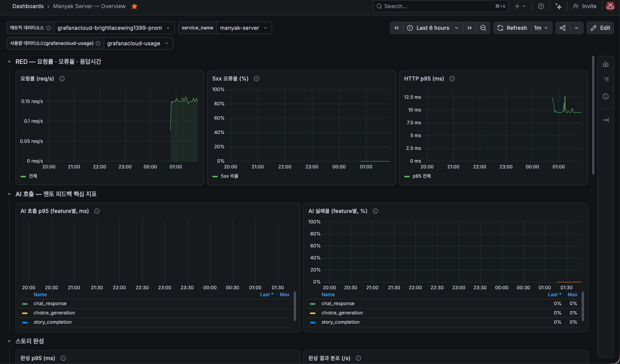620x364 pixels.
Task: Click the Invite button
Action: click(x=585, y=6)
